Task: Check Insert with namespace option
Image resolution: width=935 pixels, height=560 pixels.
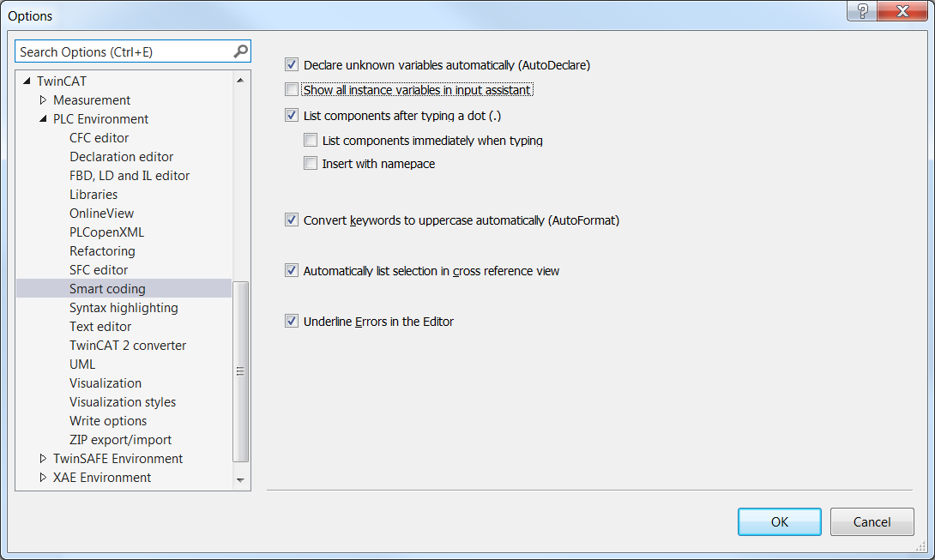Action: 311,164
